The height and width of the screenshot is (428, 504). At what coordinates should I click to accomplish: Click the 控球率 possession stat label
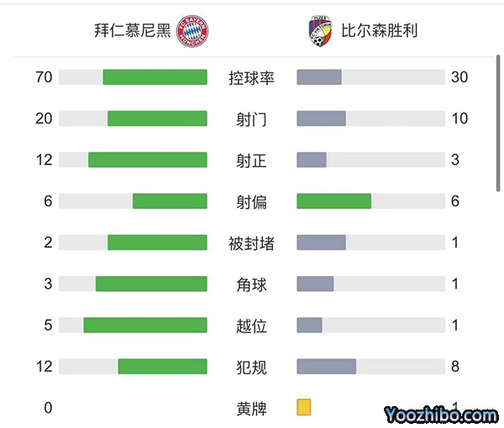(x=251, y=77)
